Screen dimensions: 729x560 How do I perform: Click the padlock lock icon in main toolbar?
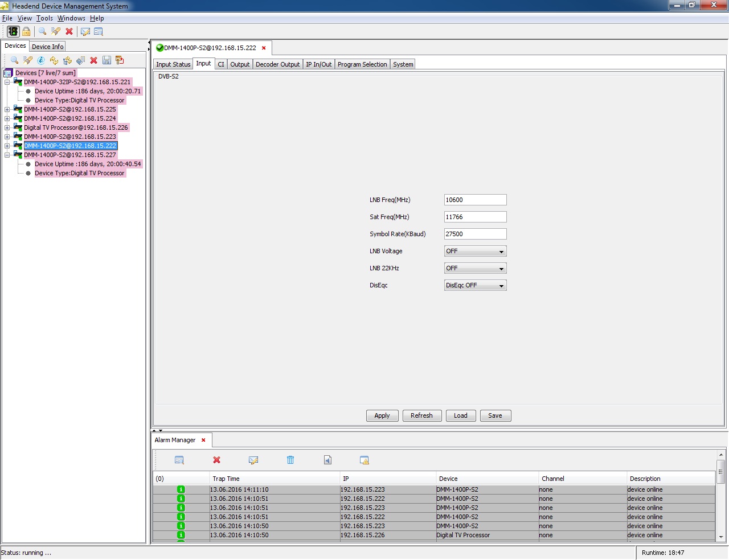click(x=26, y=31)
